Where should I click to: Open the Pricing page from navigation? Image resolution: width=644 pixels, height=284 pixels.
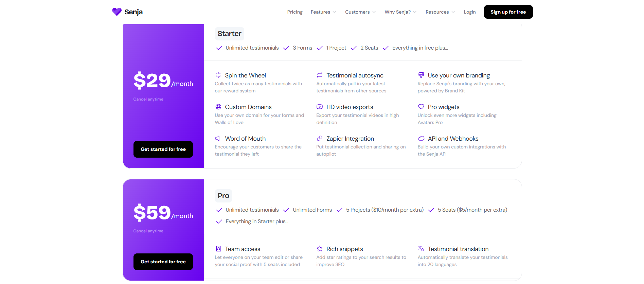(x=295, y=12)
